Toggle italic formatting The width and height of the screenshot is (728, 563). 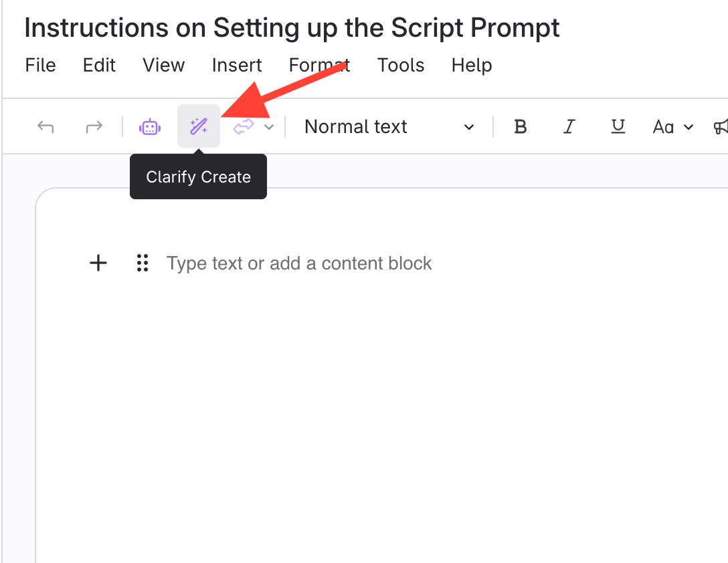coord(569,126)
